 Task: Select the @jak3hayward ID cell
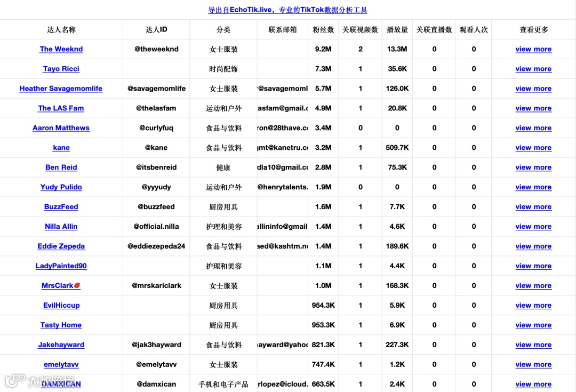(x=156, y=345)
